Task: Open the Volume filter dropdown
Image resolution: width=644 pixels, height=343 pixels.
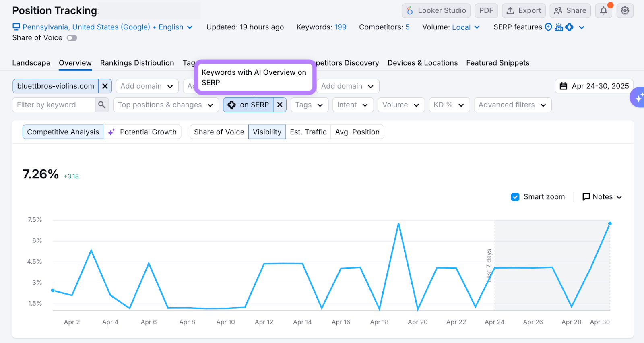Action: 401,105
